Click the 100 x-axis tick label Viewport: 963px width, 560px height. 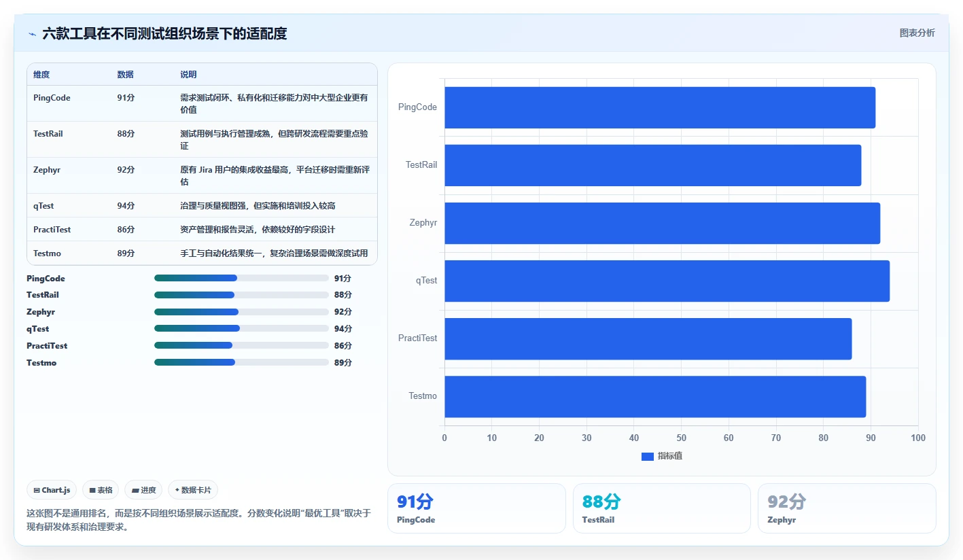(918, 438)
